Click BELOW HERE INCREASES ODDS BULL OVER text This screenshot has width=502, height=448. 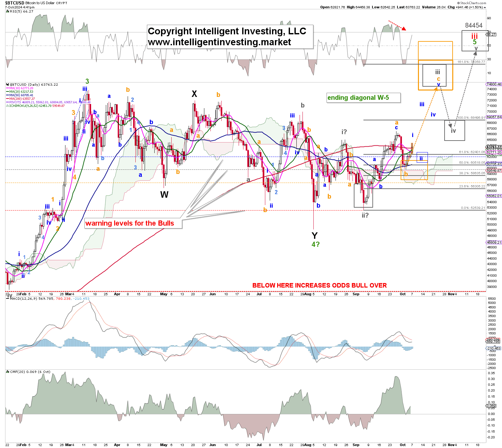[x=319, y=285]
